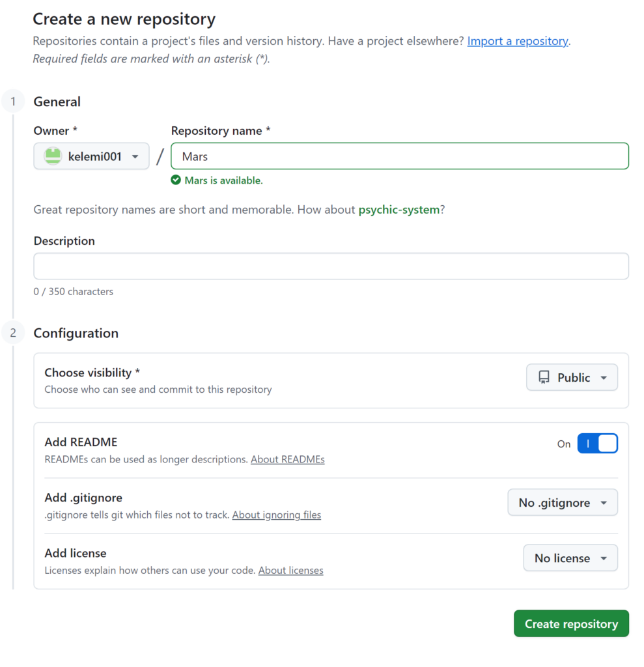Click the caret arrow on Public dropdown
The width and height of the screenshot is (644, 667).
[604, 378]
